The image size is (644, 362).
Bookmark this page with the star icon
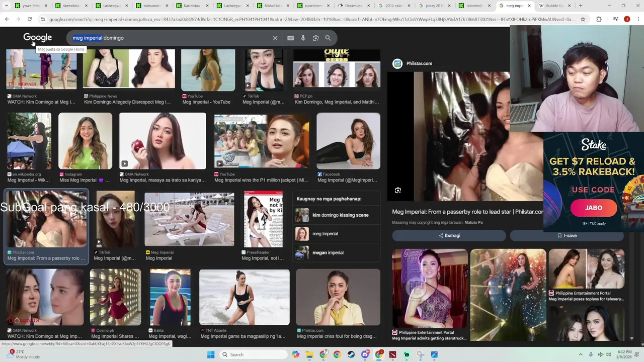coord(583,19)
